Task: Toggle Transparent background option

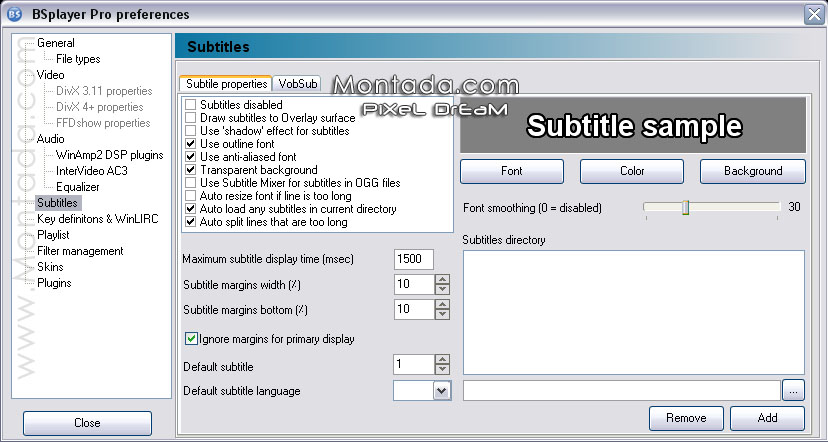Action: coord(191,170)
